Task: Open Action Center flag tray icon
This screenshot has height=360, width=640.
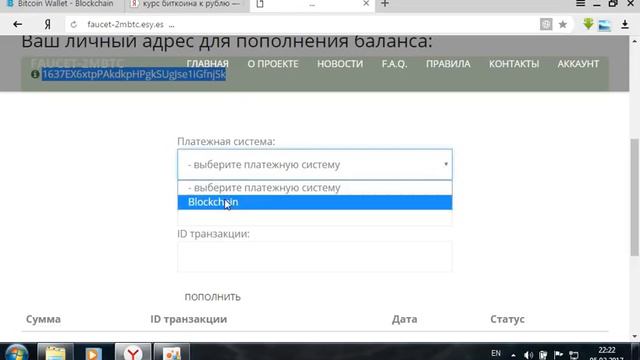Action: point(558,355)
